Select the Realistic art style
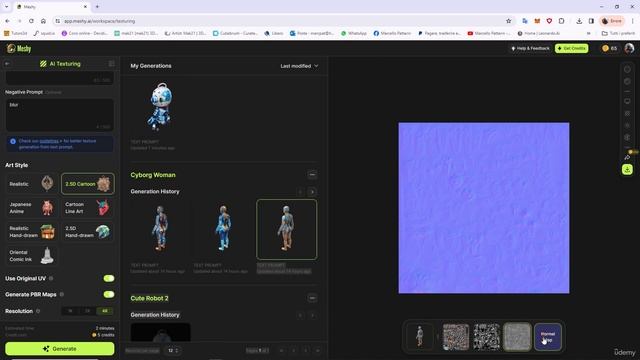 click(31, 184)
